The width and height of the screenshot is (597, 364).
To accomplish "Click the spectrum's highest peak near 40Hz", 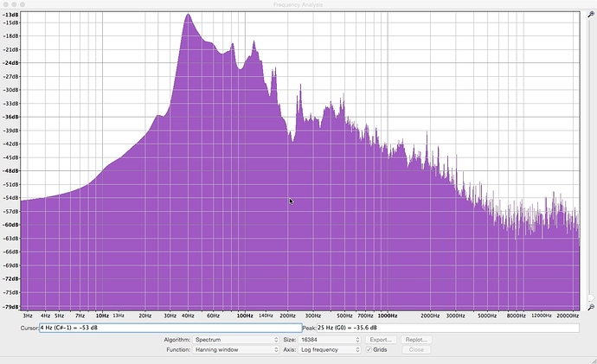I will click(x=187, y=15).
